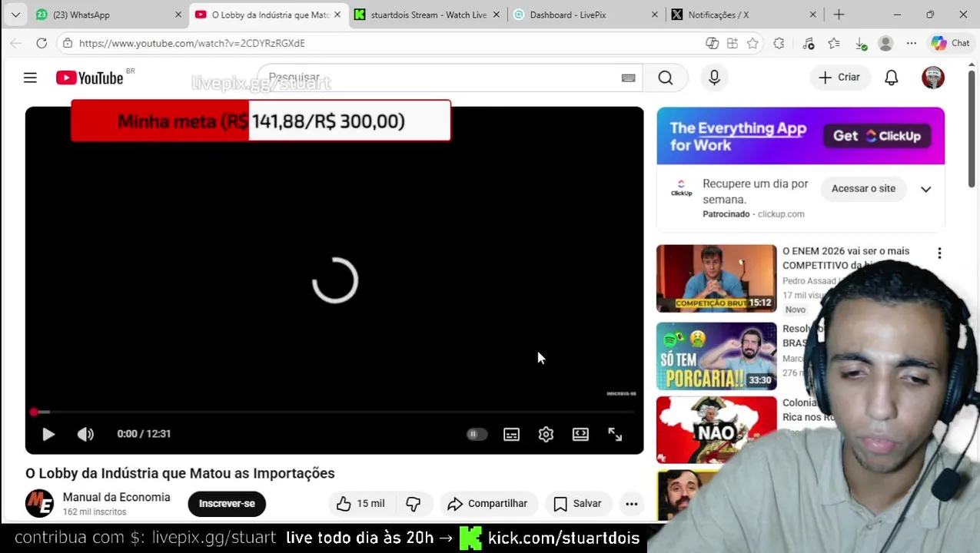Click the ClickUp ad banner image

tap(800, 136)
